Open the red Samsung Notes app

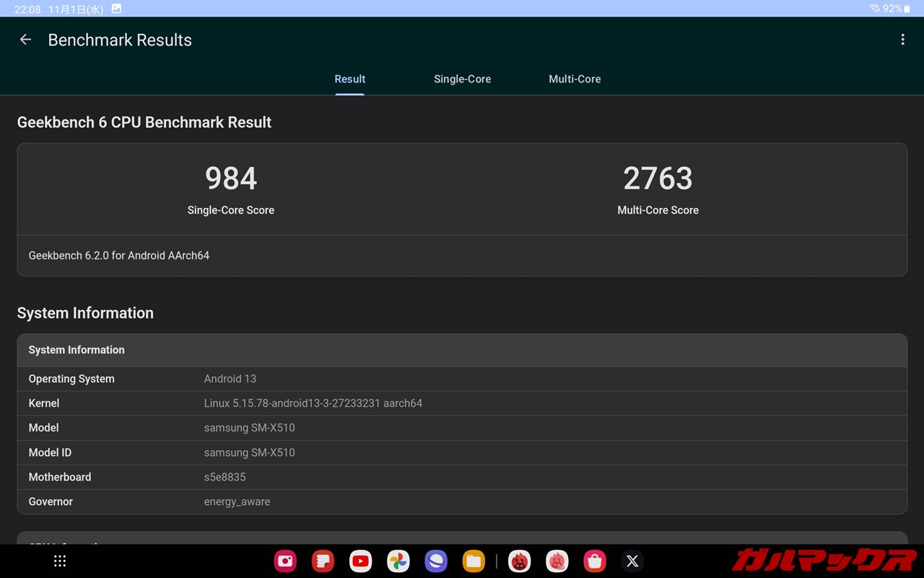pyautogui.click(x=323, y=561)
